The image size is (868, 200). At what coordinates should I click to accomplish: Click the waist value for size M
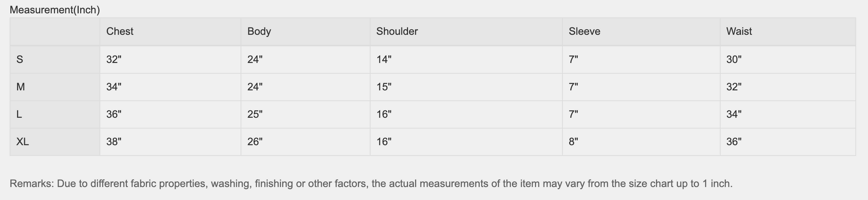(x=734, y=87)
